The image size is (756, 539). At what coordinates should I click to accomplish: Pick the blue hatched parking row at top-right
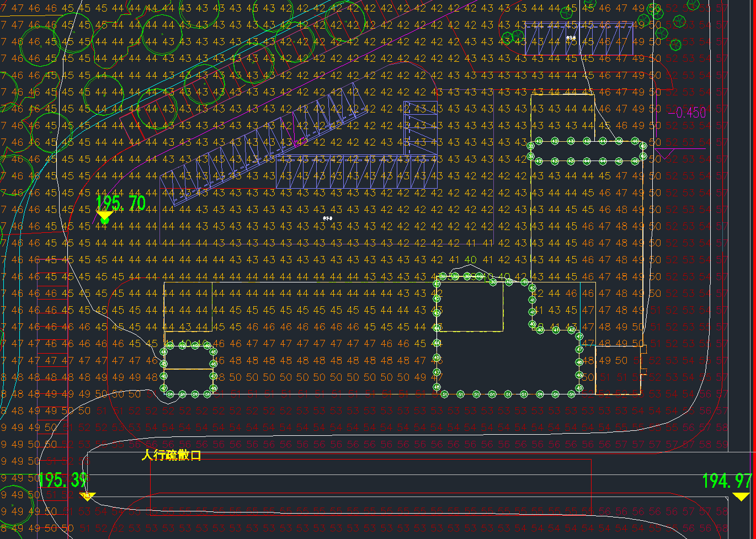pyautogui.click(x=578, y=39)
